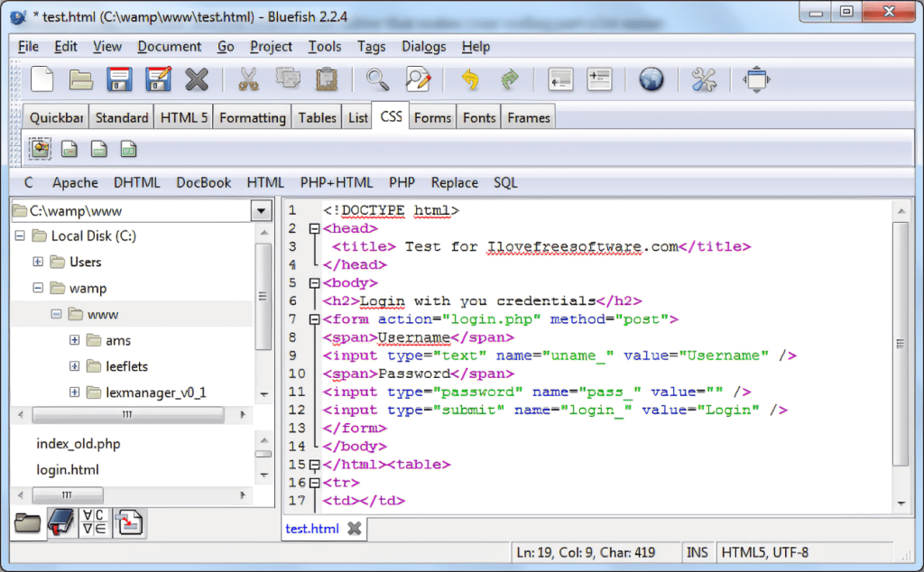
Task: Open the File menu
Action: (28, 47)
